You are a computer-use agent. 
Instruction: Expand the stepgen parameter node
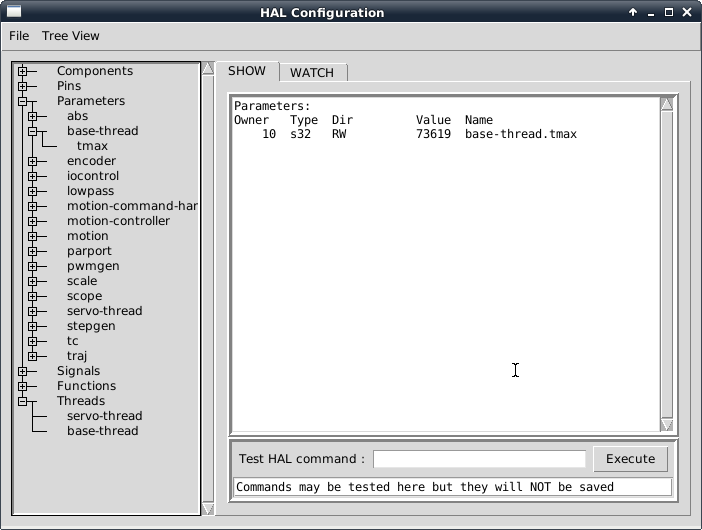pos(32,326)
